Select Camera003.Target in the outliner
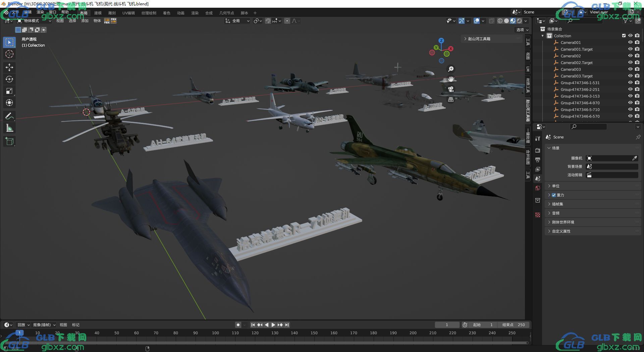The height and width of the screenshot is (352, 644). [x=577, y=76]
